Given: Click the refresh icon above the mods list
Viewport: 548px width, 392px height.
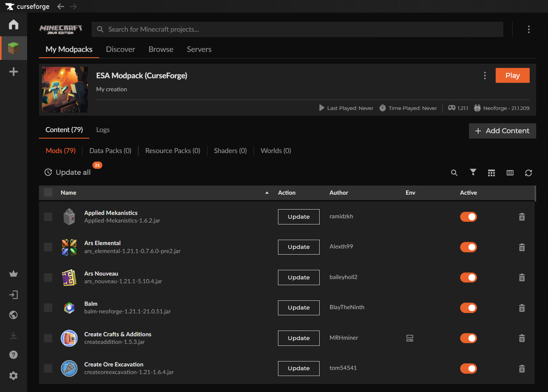Looking at the screenshot, I should tap(528, 173).
